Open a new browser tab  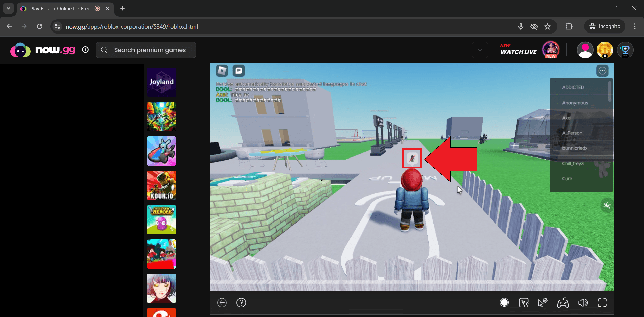click(x=123, y=8)
